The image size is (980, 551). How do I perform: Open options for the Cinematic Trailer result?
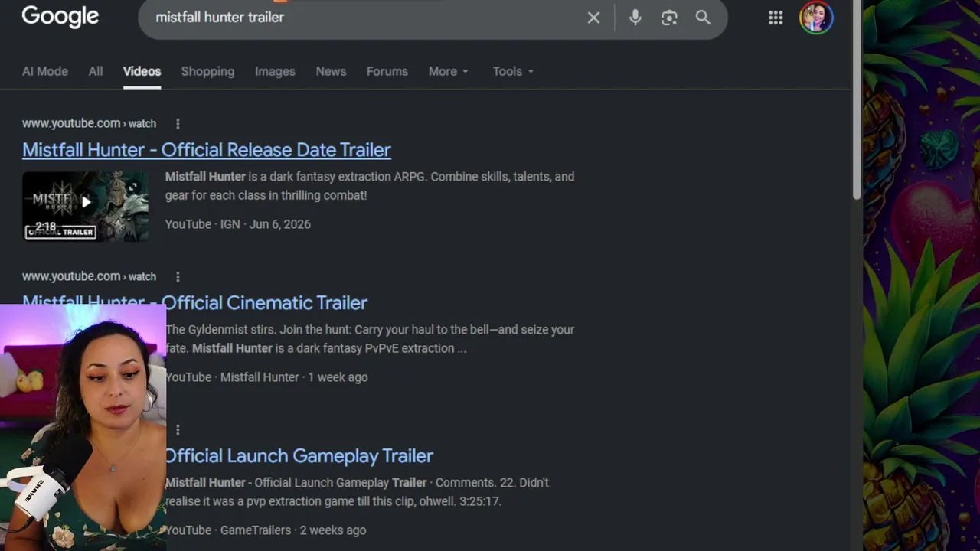(178, 276)
